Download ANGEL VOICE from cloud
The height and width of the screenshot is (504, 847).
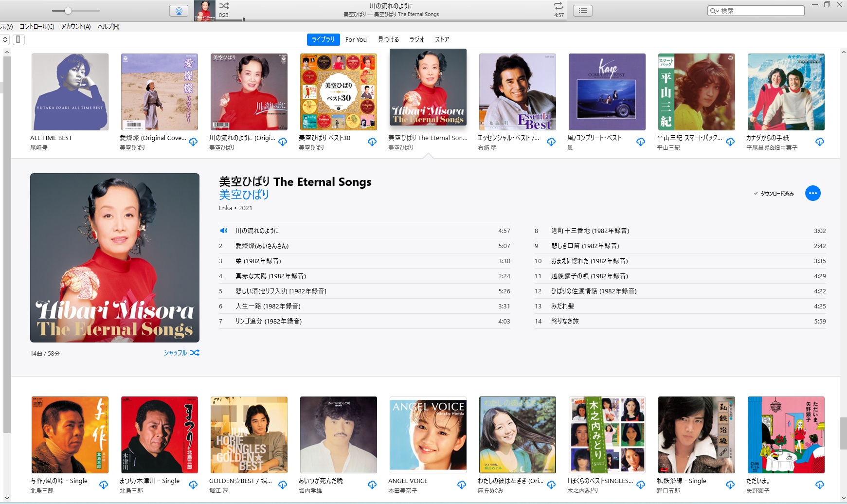[x=462, y=485]
